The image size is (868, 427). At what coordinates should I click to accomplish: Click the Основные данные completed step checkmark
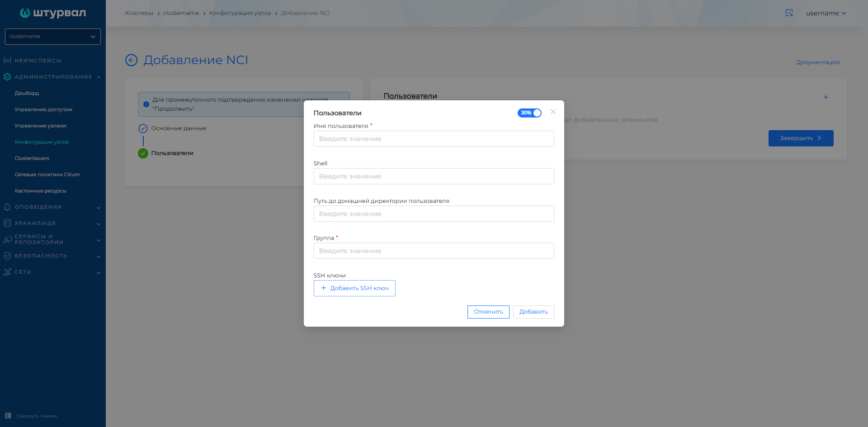[x=143, y=128]
